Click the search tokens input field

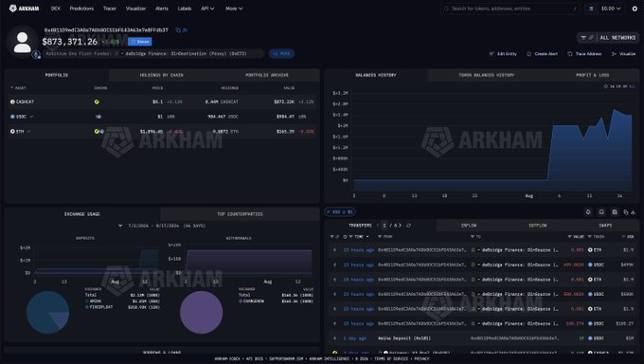[510, 9]
